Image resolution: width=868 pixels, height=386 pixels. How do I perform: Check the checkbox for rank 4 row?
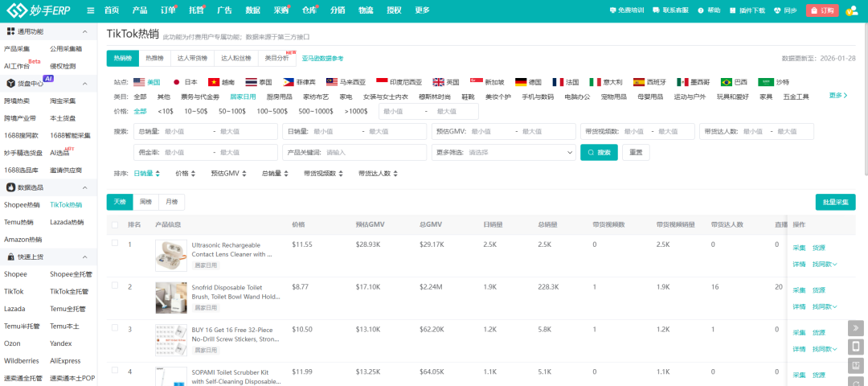pyautogui.click(x=115, y=370)
